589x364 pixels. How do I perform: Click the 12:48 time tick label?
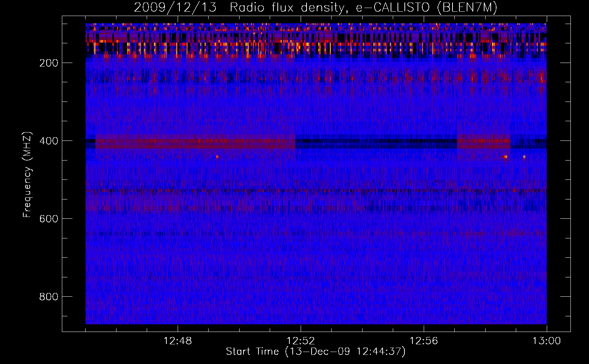click(x=178, y=341)
